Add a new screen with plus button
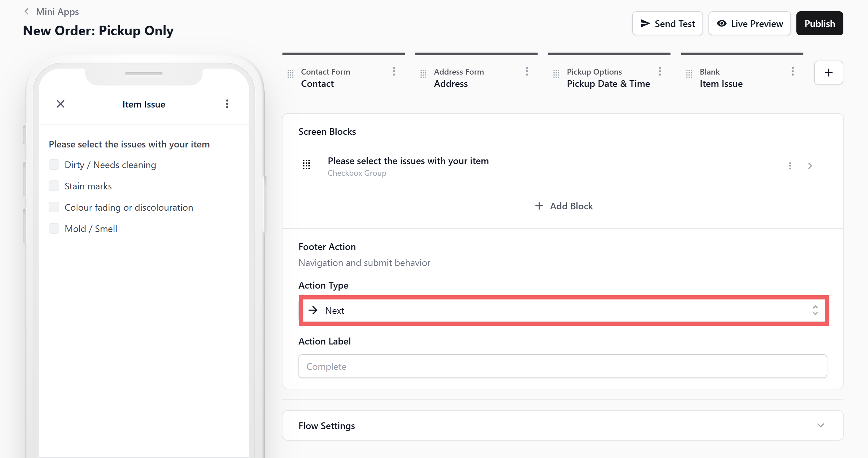 coord(829,73)
